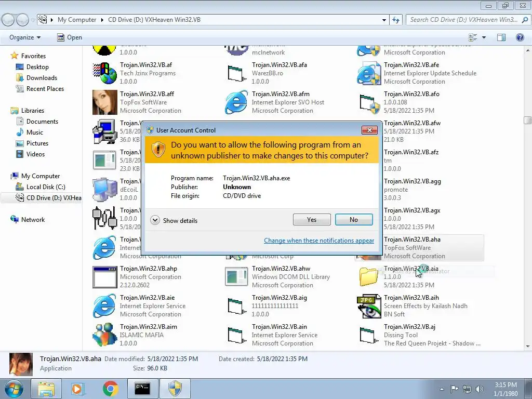The height and width of the screenshot is (399, 532).
Task: Select Favorites in the navigation pane
Action: pos(33,56)
